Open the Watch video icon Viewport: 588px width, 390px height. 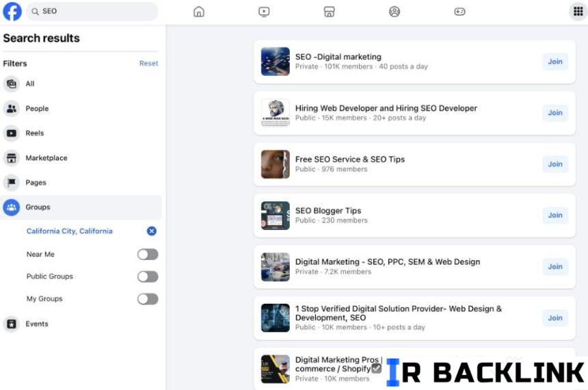[x=264, y=12]
